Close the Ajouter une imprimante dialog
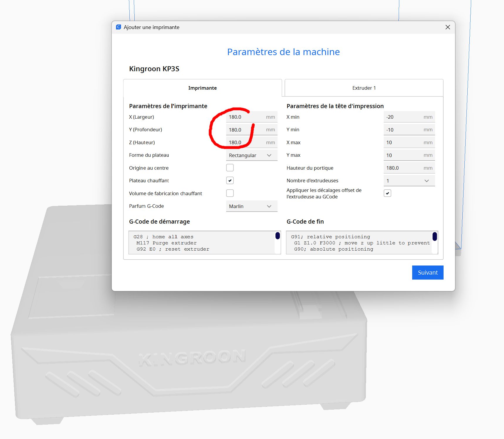This screenshot has width=504, height=439. (x=448, y=27)
